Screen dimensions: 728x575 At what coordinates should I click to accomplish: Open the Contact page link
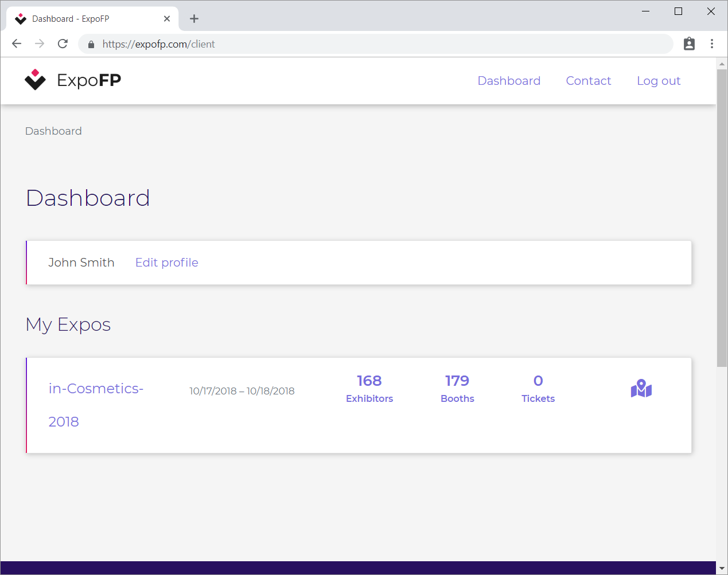click(589, 81)
